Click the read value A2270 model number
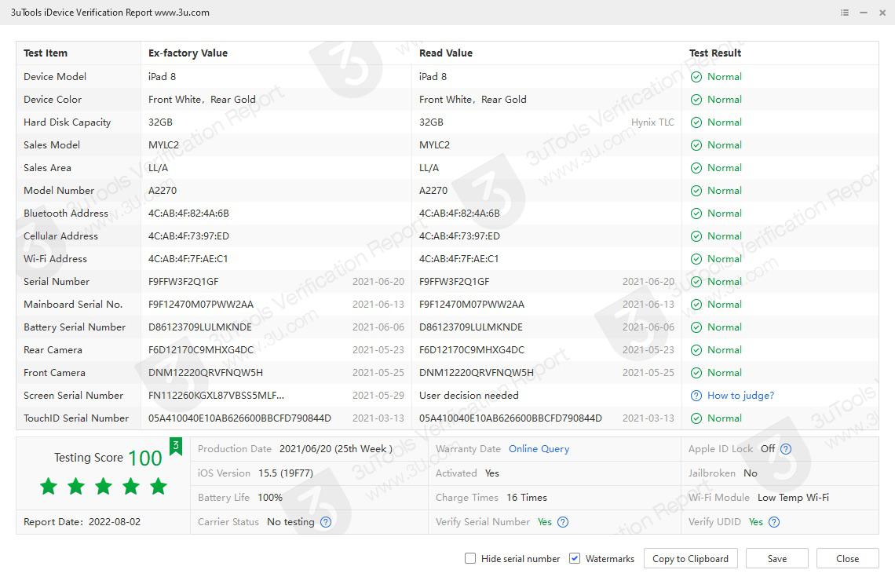Viewport: 895px width, 588px height. click(433, 191)
